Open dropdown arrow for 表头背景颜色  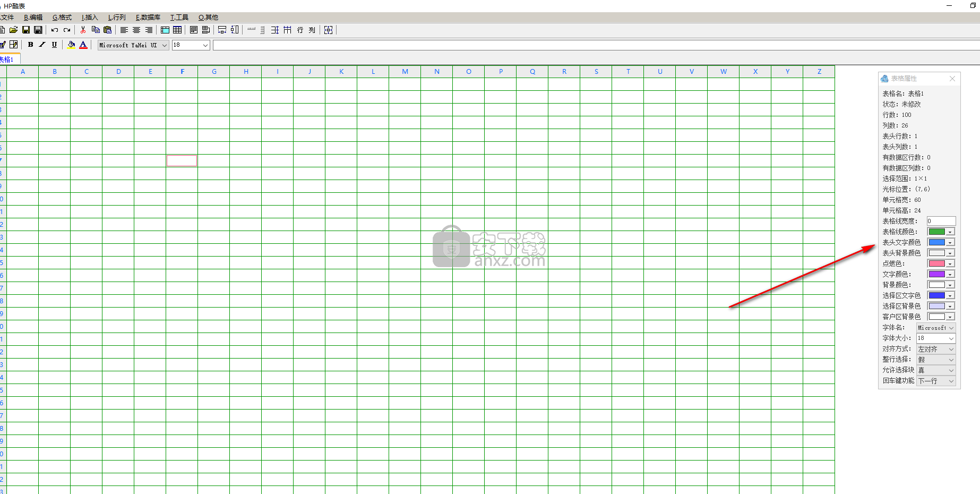pyautogui.click(x=950, y=253)
